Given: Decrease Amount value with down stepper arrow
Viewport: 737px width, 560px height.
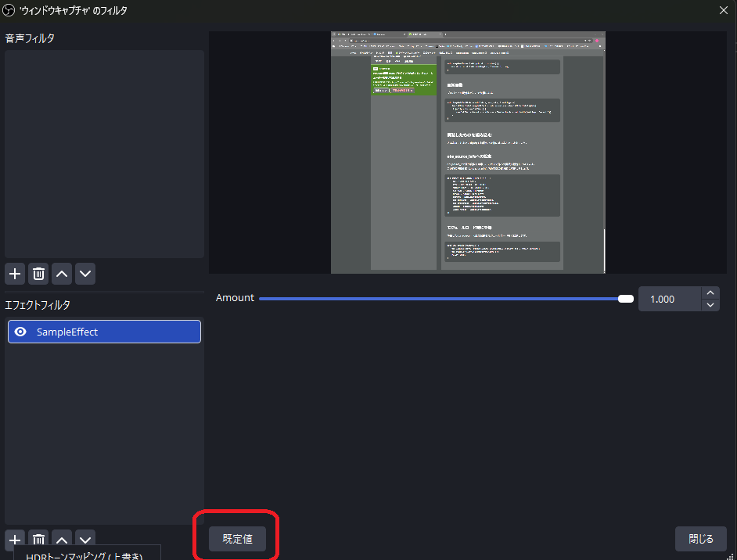Looking at the screenshot, I should [x=710, y=305].
